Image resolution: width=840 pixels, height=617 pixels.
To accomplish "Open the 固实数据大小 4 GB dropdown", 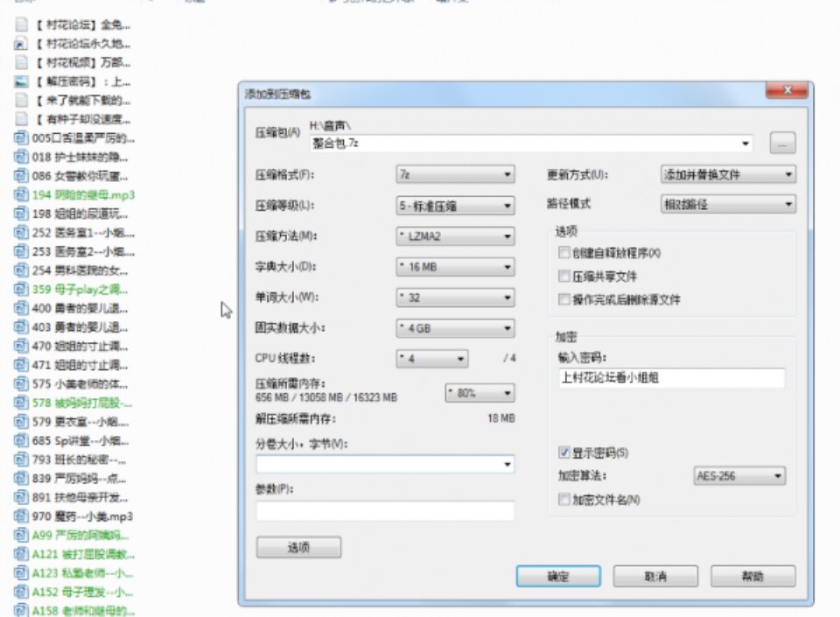I will pos(455,328).
